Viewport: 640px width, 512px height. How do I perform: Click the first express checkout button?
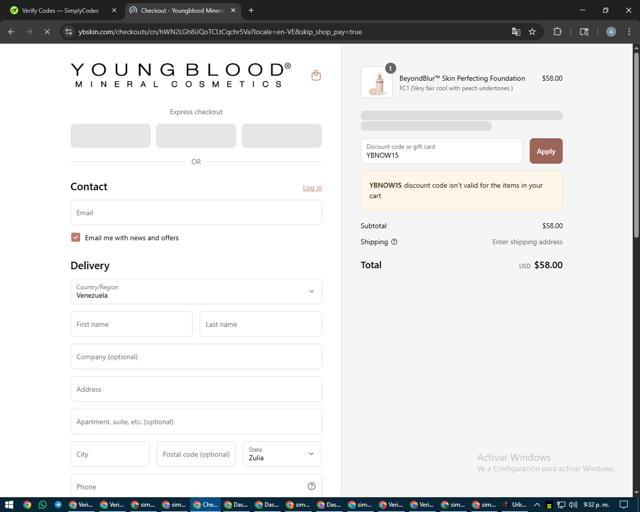[111, 136]
